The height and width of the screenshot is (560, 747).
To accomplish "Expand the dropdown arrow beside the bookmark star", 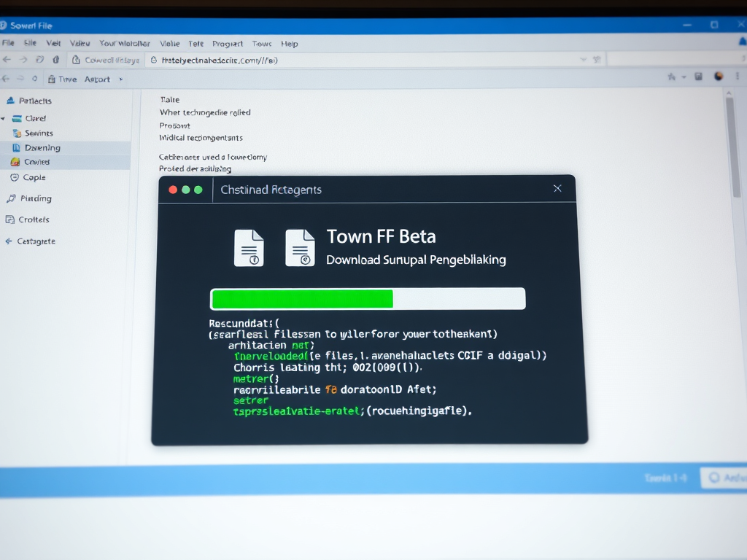I will pos(684,77).
